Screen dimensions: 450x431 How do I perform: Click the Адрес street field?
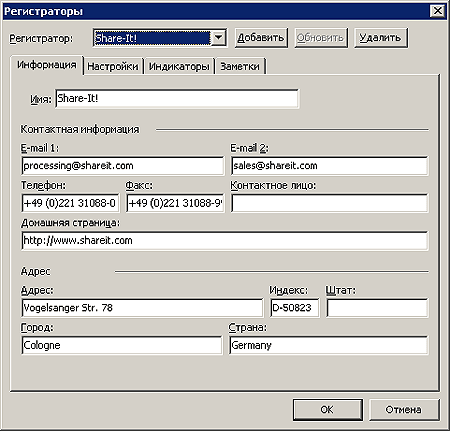click(142, 308)
